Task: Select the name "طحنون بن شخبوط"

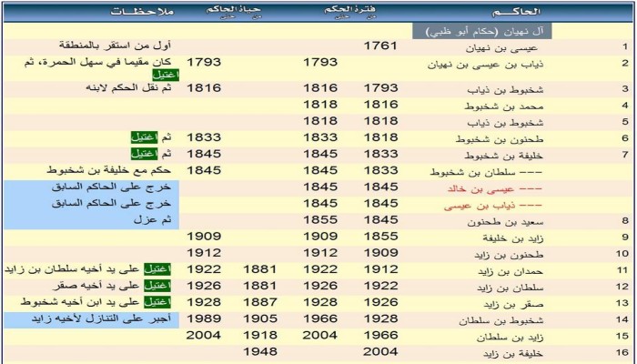Action: (500, 139)
